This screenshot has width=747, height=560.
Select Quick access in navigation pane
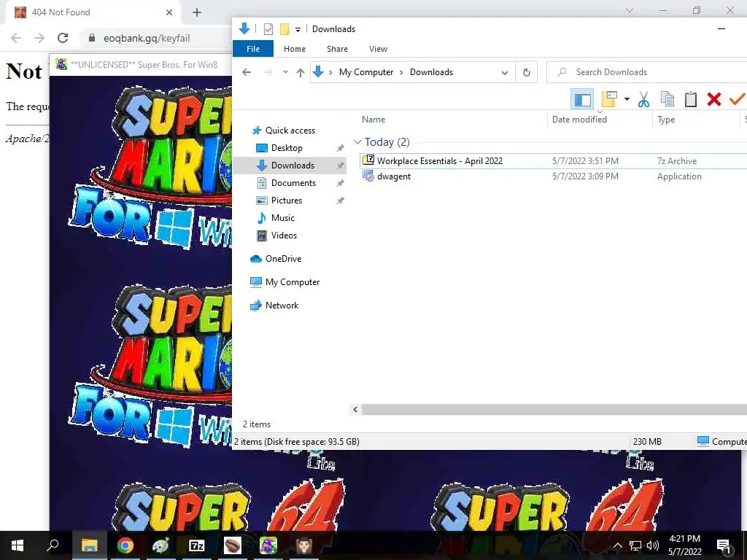pos(290,130)
